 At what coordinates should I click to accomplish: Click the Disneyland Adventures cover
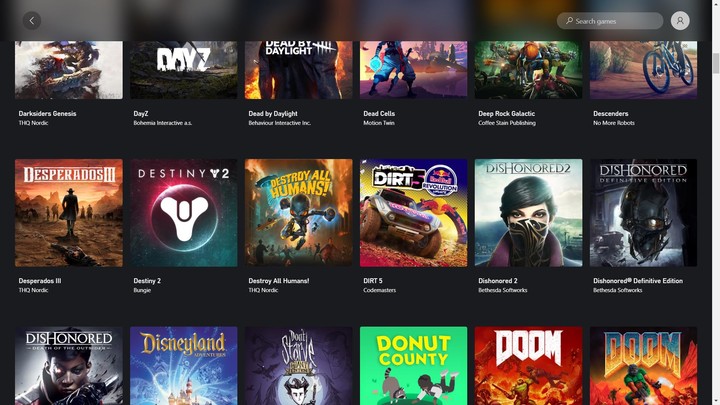pos(184,366)
